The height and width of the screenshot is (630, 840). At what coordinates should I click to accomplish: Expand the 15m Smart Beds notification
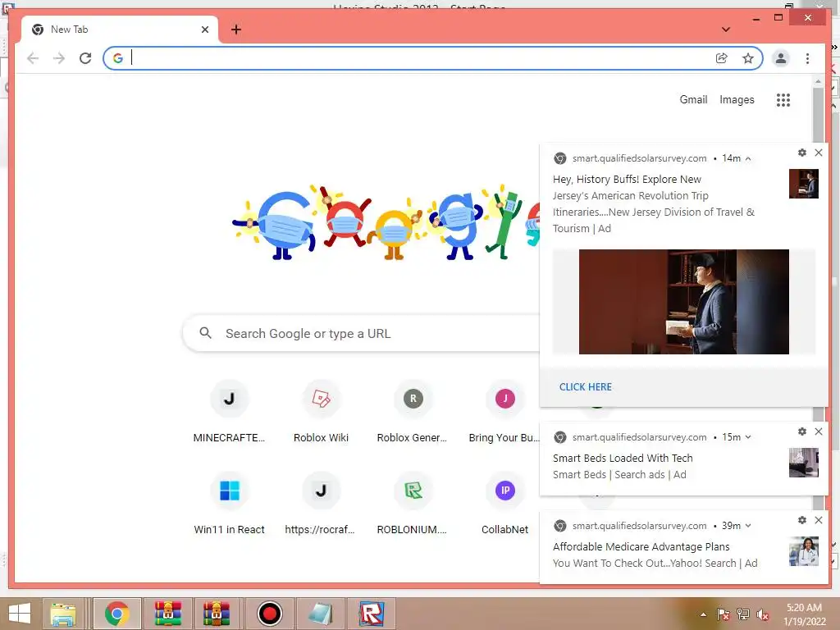coord(748,437)
